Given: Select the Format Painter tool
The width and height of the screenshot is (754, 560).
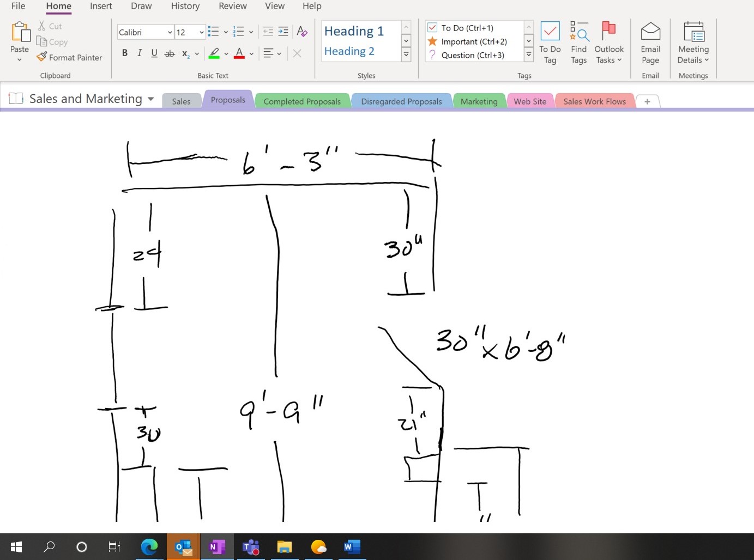Looking at the screenshot, I should click(69, 57).
